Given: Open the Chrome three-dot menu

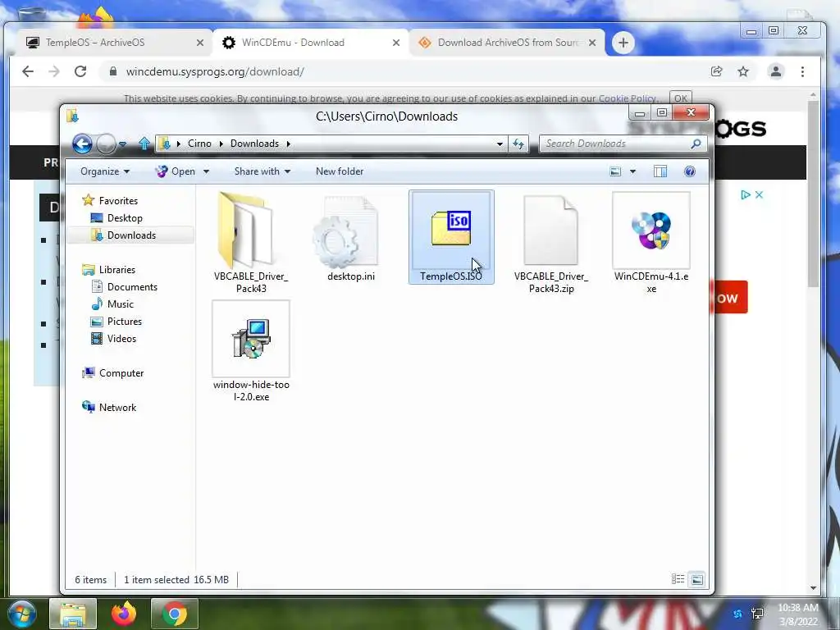Looking at the screenshot, I should coord(802,71).
